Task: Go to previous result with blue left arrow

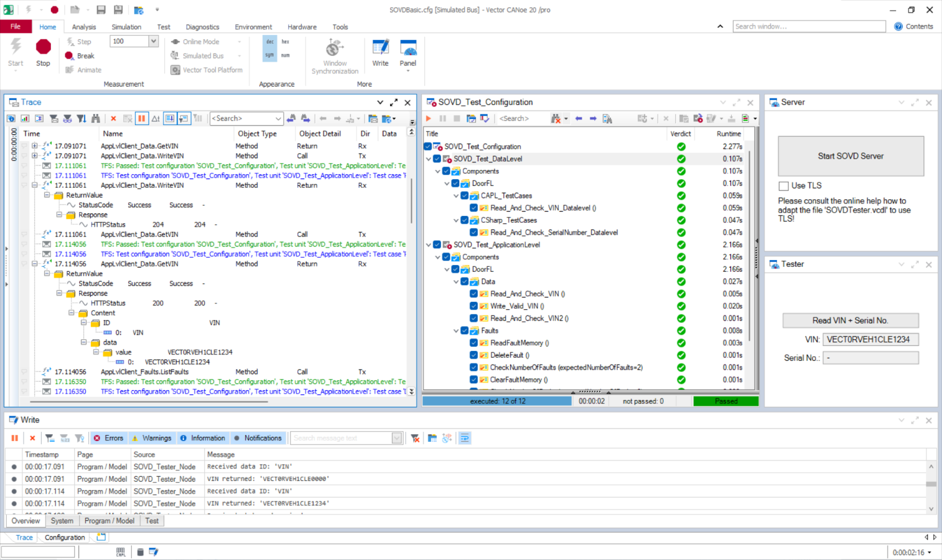Action: (x=579, y=118)
